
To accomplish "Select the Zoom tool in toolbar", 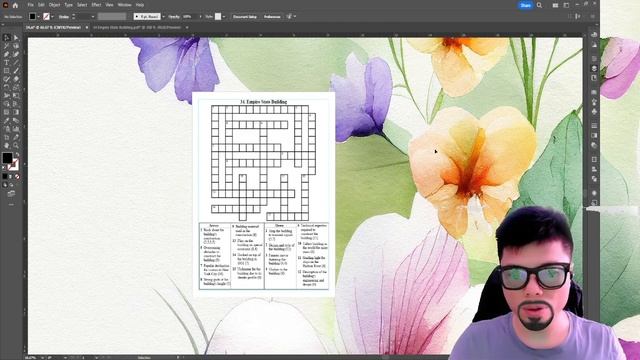I will point(16,145).
